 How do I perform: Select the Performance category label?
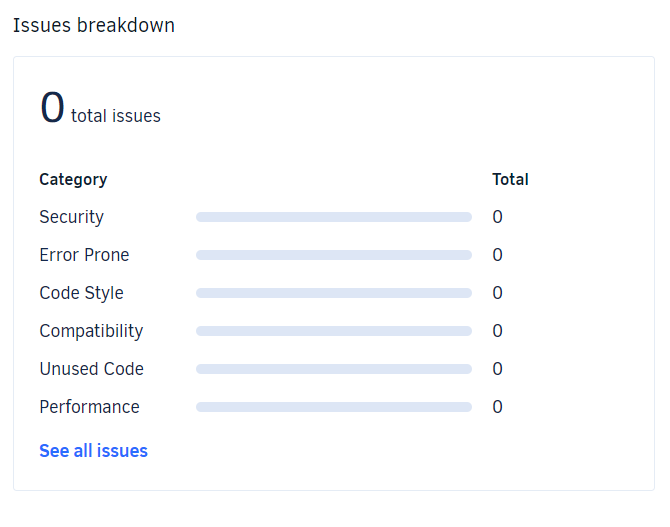point(89,407)
